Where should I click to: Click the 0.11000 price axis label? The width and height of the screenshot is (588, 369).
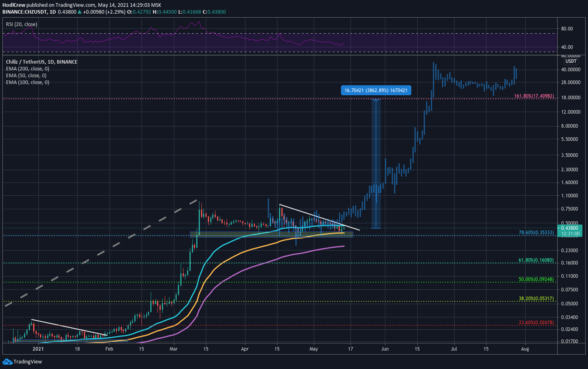[x=570, y=276]
